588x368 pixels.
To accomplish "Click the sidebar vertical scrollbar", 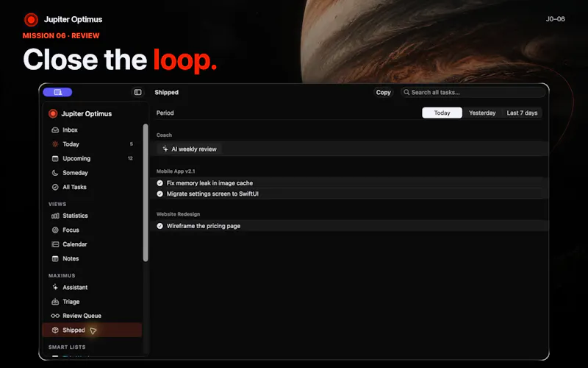I will (x=146, y=193).
